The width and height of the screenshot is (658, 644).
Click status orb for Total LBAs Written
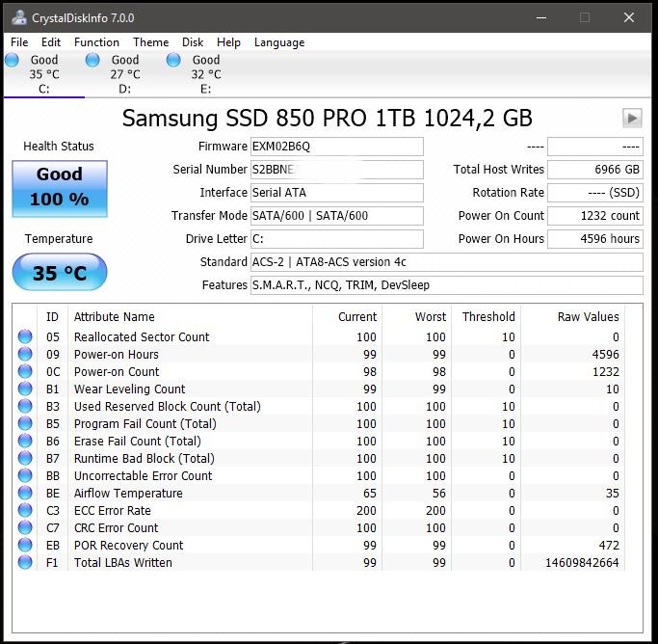[25, 562]
